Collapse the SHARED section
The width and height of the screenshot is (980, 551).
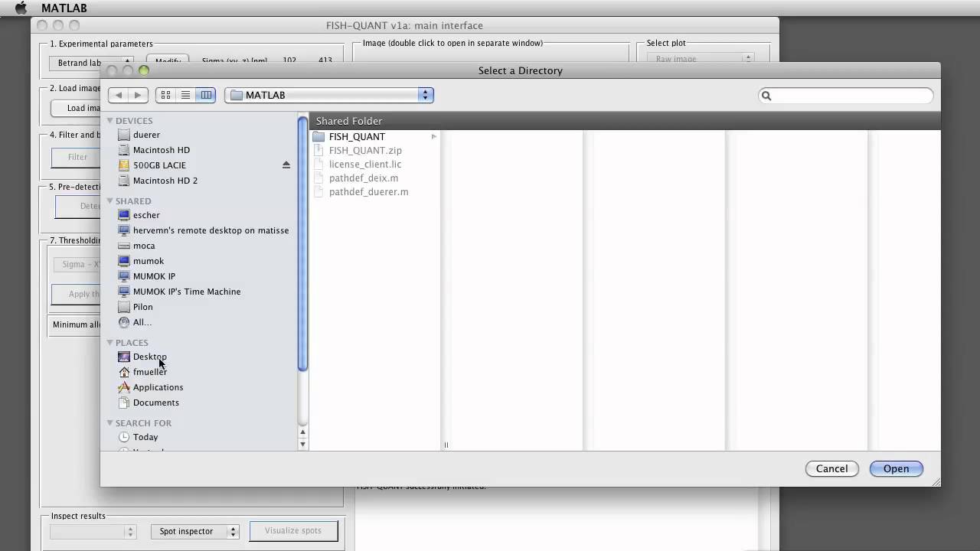click(x=110, y=201)
